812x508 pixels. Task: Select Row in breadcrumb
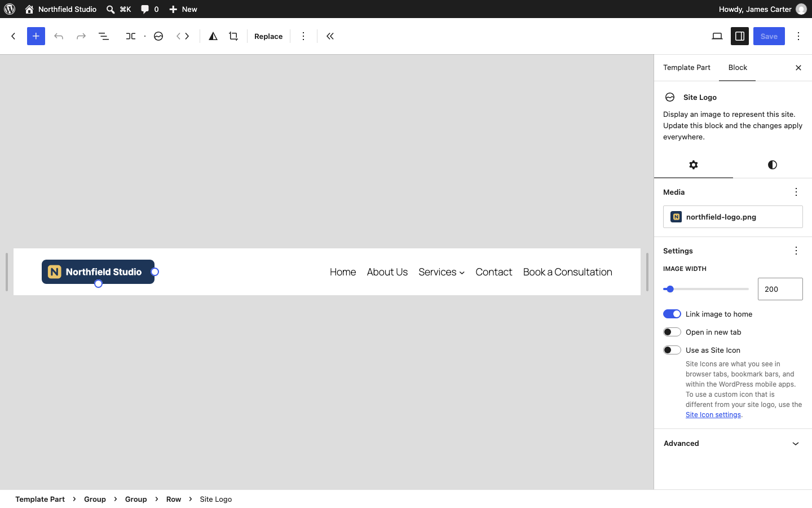(174, 499)
